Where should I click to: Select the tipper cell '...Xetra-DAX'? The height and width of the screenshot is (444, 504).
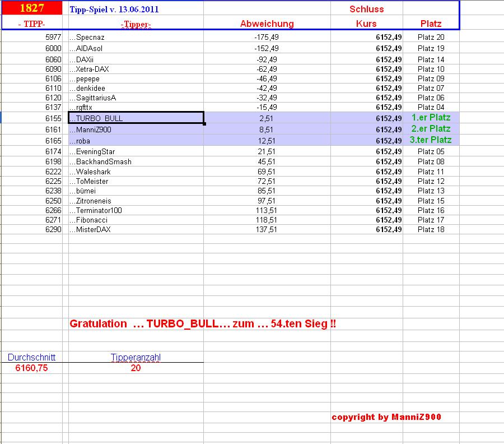(x=136, y=69)
